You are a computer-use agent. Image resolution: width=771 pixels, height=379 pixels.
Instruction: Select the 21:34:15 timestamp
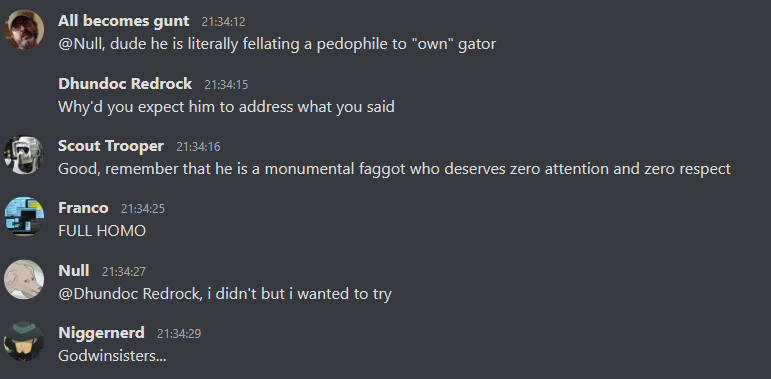click(x=226, y=85)
